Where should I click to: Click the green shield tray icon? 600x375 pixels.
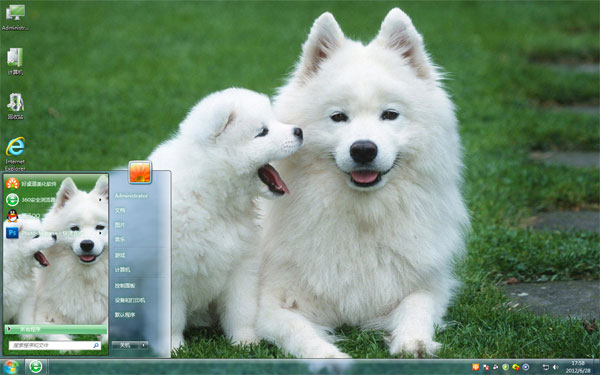pyautogui.click(x=505, y=367)
